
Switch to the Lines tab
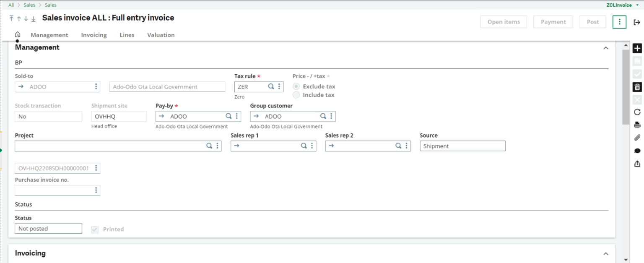click(x=127, y=35)
